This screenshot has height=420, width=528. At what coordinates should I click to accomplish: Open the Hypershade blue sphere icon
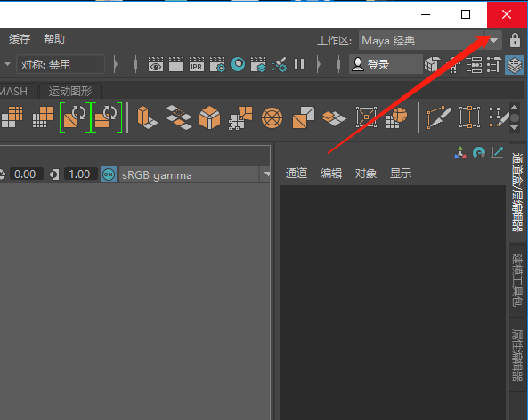(238, 64)
